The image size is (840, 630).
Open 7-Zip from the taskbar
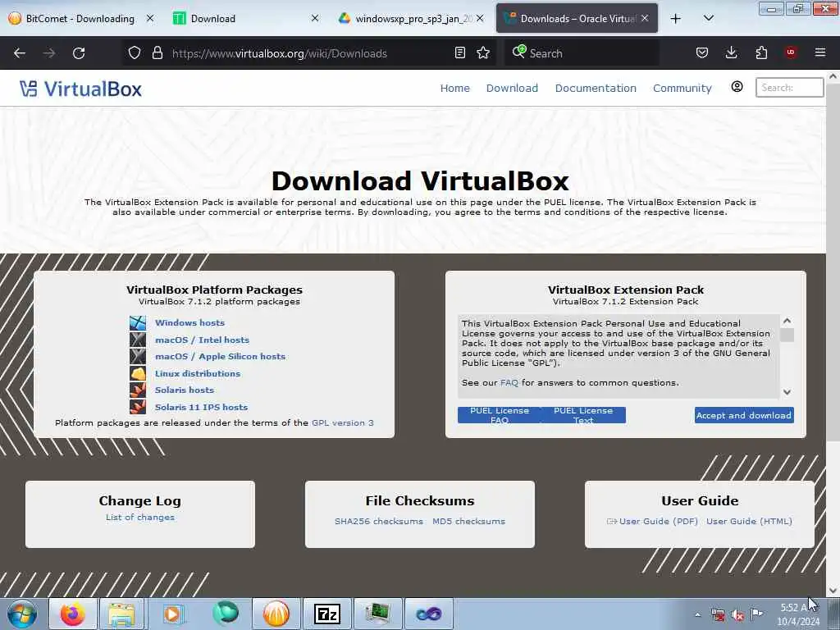coord(326,614)
